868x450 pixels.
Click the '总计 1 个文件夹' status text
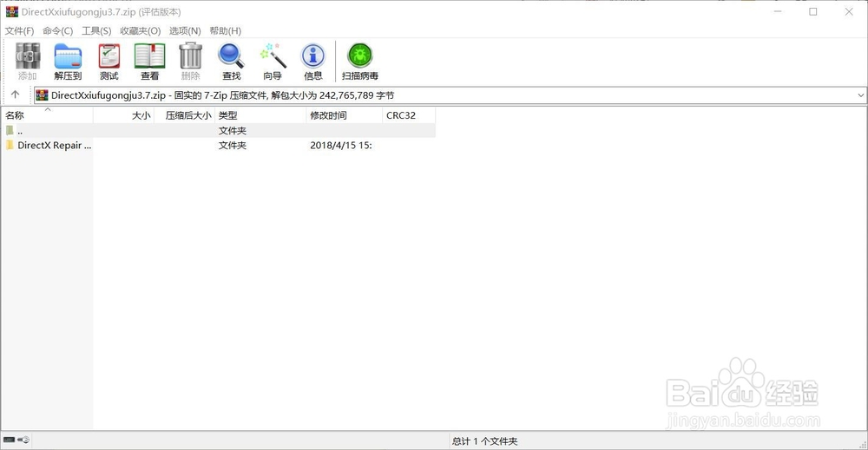point(484,440)
